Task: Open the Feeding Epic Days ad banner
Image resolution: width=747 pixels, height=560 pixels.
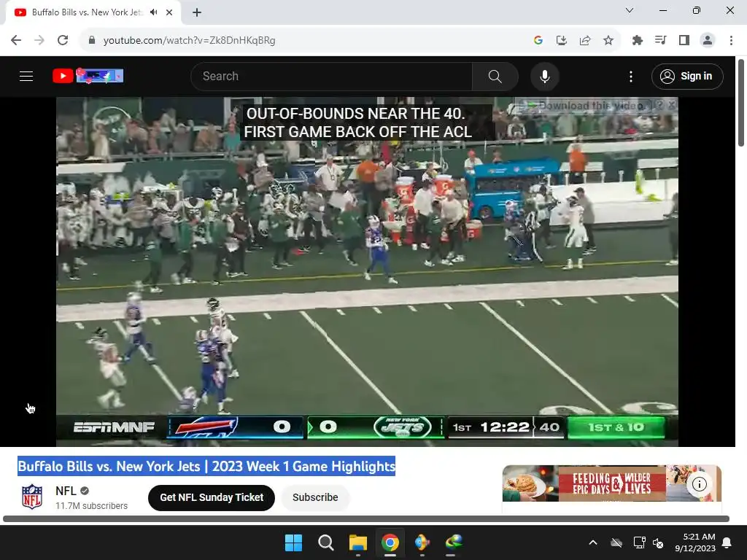Action: coord(612,483)
